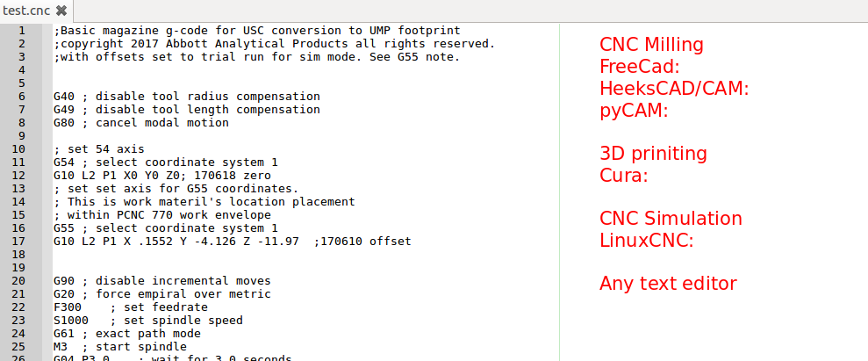The width and height of the screenshot is (868, 361).
Task: Click the HeeksCAD/CAM: red text
Action: 674,89
